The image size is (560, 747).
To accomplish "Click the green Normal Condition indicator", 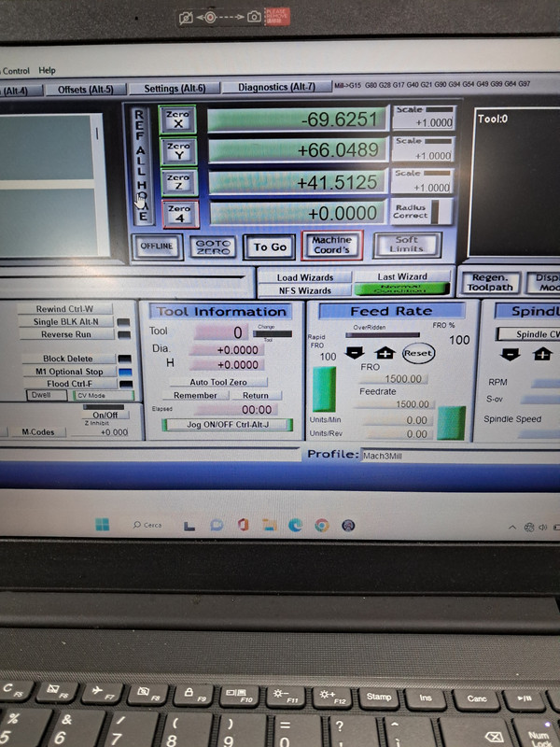I will [x=402, y=289].
